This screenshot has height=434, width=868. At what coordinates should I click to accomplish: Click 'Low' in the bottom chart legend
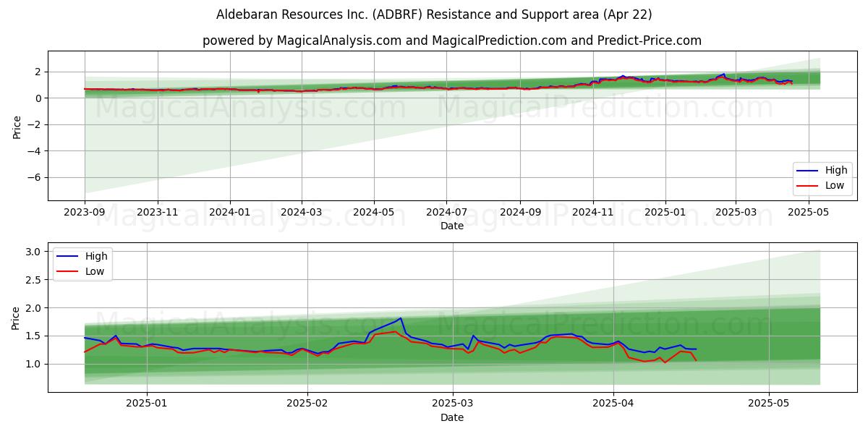point(95,271)
